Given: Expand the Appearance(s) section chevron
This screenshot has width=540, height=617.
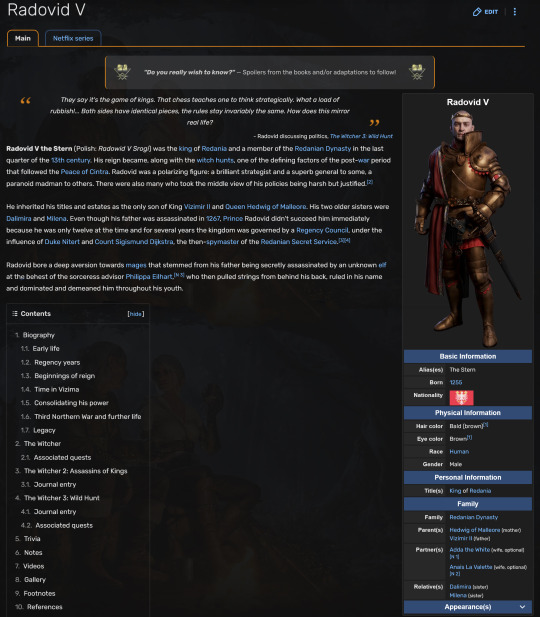Looking at the screenshot, I should (x=522, y=607).
